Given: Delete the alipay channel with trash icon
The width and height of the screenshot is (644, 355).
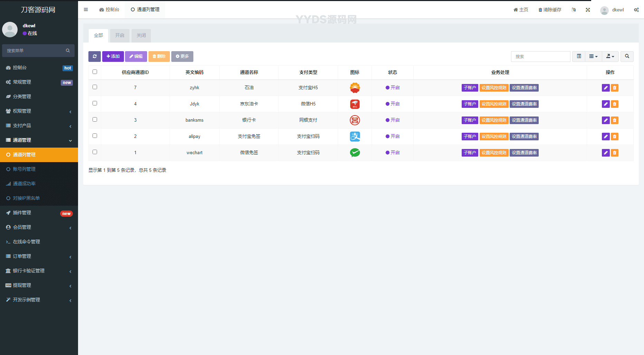Looking at the screenshot, I should (x=615, y=137).
